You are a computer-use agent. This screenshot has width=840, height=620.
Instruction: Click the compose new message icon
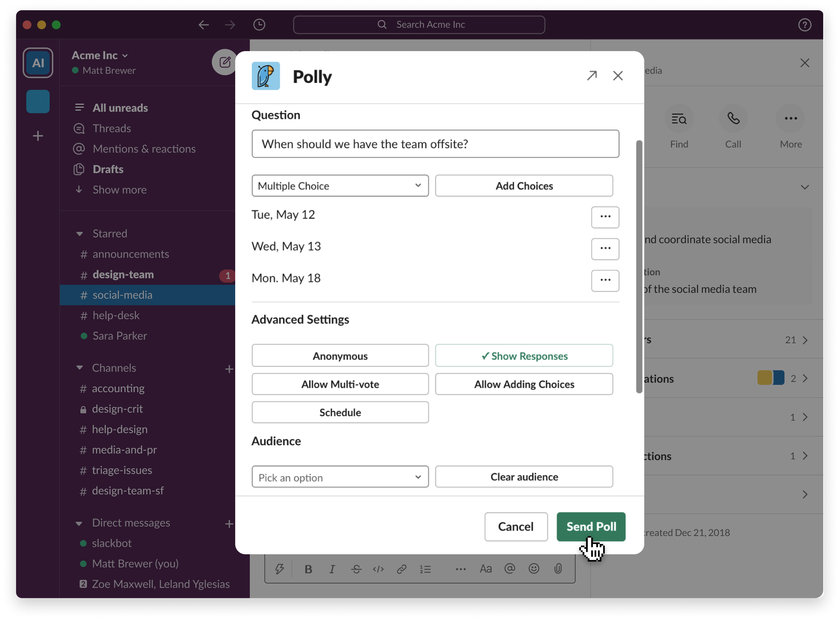click(x=225, y=62)
